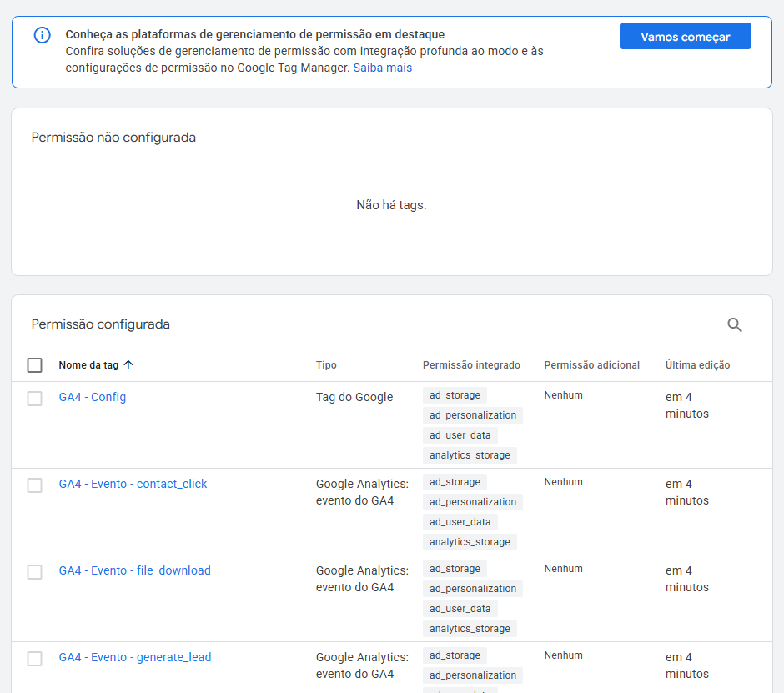The image size is (784, 693).
Task: Click the Permissão integrado column header
Action: 471,365
